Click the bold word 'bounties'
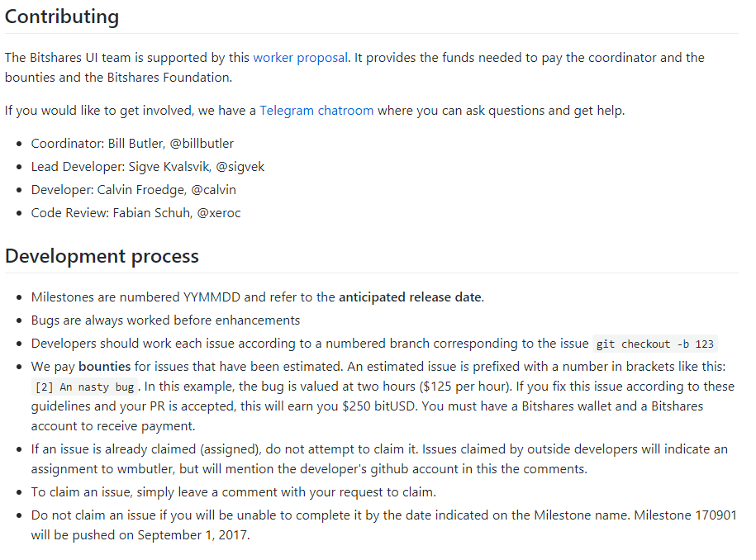This screenshot has width=756, height=560. tap(105, 367)
